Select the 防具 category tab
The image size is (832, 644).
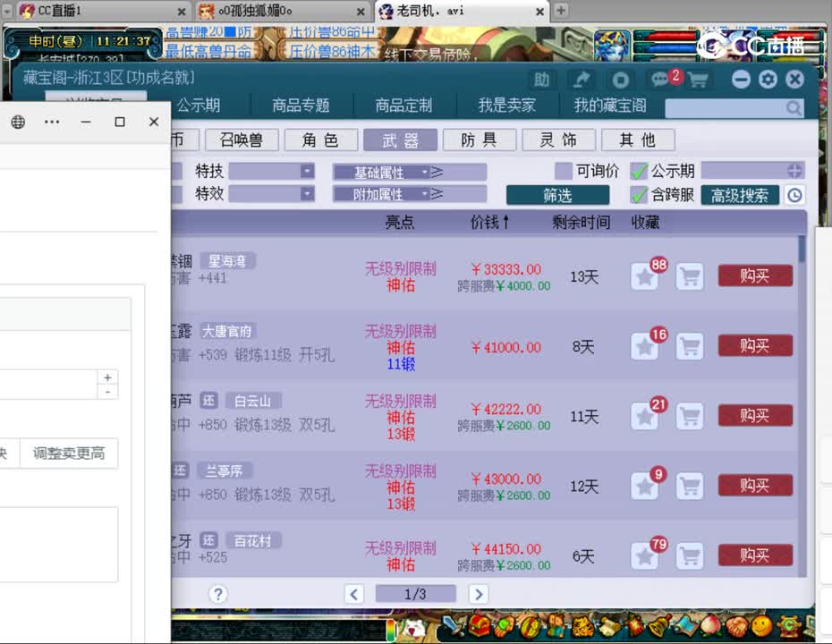(x=480, y=140)
